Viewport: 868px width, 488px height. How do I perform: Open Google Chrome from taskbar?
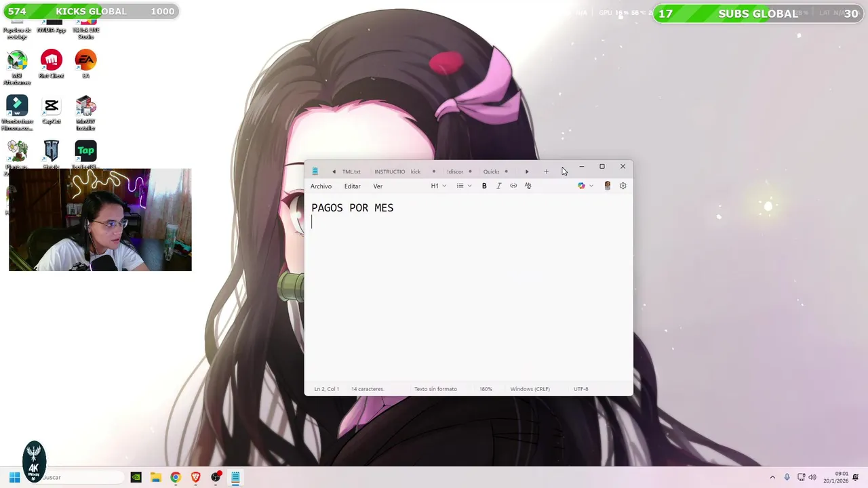click(176, 477)
